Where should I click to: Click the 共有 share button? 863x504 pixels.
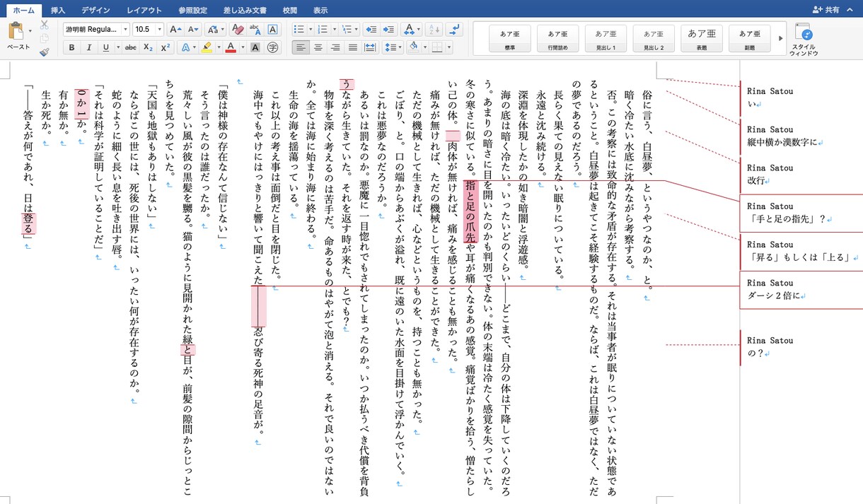coord(826,9)
